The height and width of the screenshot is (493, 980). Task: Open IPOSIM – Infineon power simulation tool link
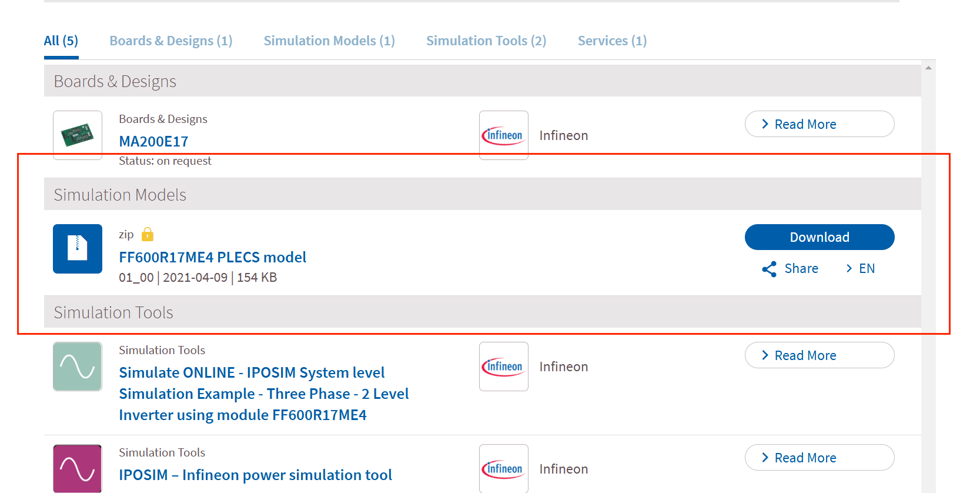[255, 475]
